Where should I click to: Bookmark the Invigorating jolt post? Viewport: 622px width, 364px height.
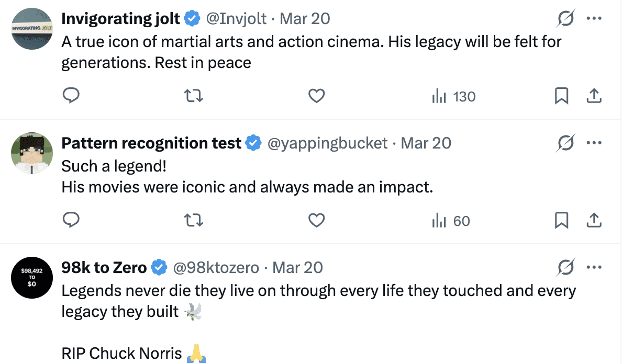(561, 96)
